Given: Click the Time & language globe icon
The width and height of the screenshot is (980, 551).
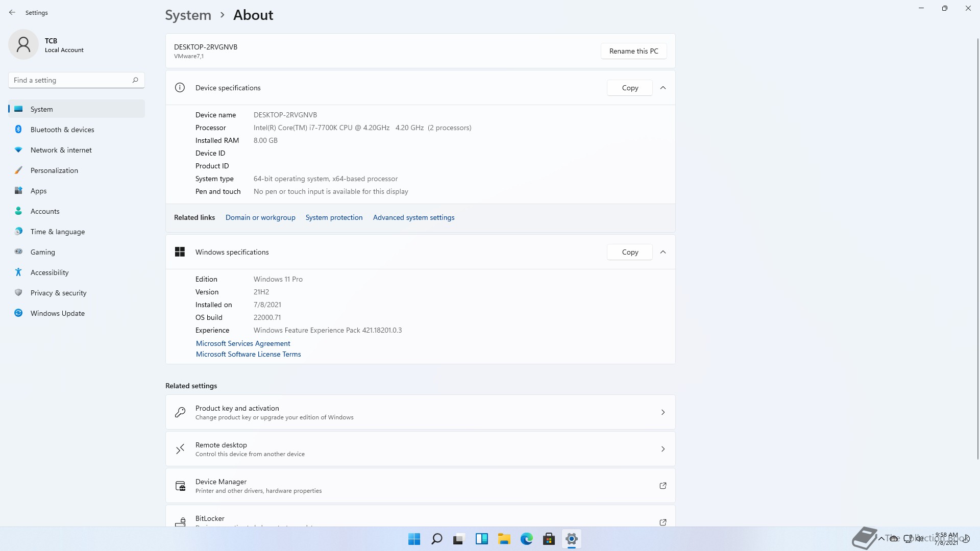Looking at the screenshot, I should pos(18,232).
